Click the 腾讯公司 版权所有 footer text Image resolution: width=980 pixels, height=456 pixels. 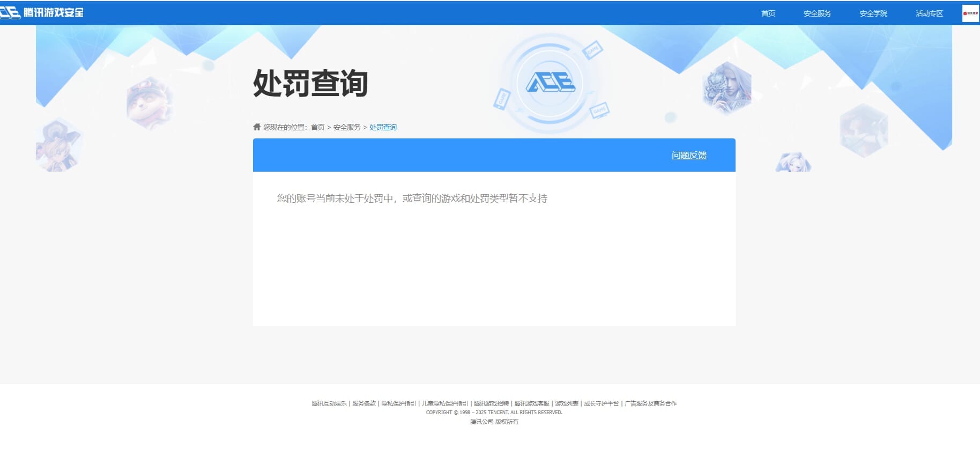pos(494,422)
